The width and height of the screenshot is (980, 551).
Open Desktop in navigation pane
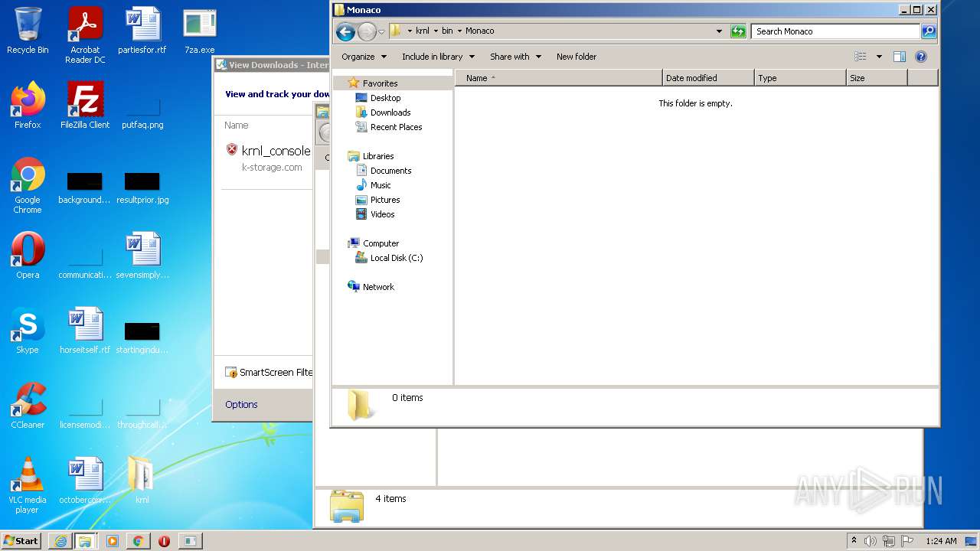click(x=385, y=97)
